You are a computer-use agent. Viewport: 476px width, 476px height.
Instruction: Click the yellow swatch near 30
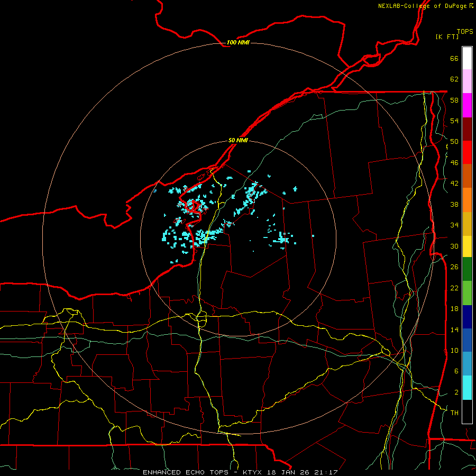click(467, 246)
